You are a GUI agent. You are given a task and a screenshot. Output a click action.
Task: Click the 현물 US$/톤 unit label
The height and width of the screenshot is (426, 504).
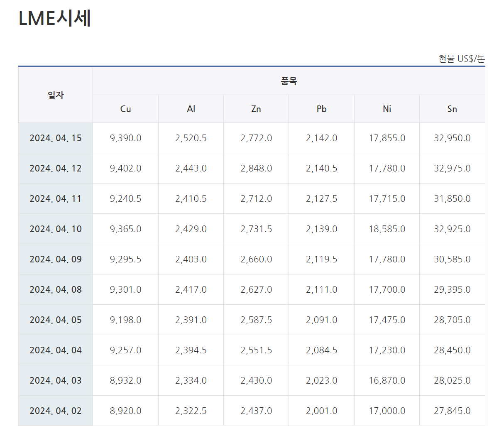click(x=461, y=59)
